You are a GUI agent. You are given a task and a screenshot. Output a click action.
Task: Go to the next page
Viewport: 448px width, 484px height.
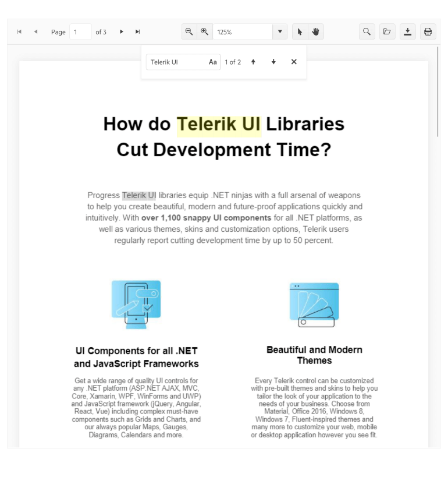coord(122,32)
